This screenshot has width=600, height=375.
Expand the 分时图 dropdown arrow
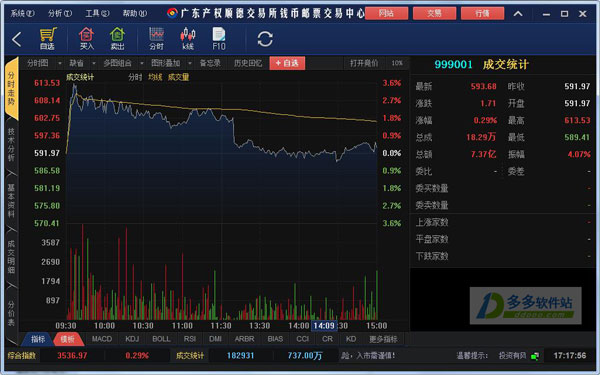[x=60, y=64]
